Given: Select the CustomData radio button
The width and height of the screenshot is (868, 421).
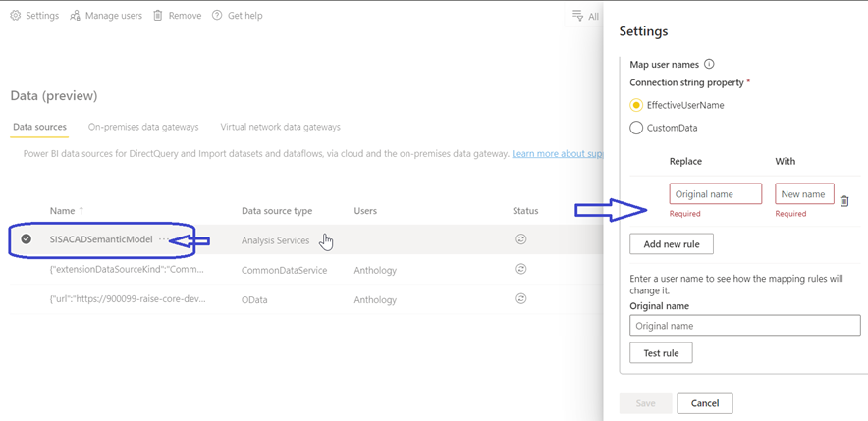Looking at the screenshot, I should pyautogui.click(x=636, y=128).
